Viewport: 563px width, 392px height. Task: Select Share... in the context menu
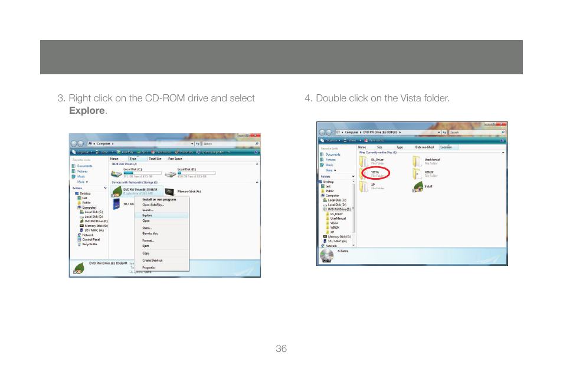[x=161, y=228]
